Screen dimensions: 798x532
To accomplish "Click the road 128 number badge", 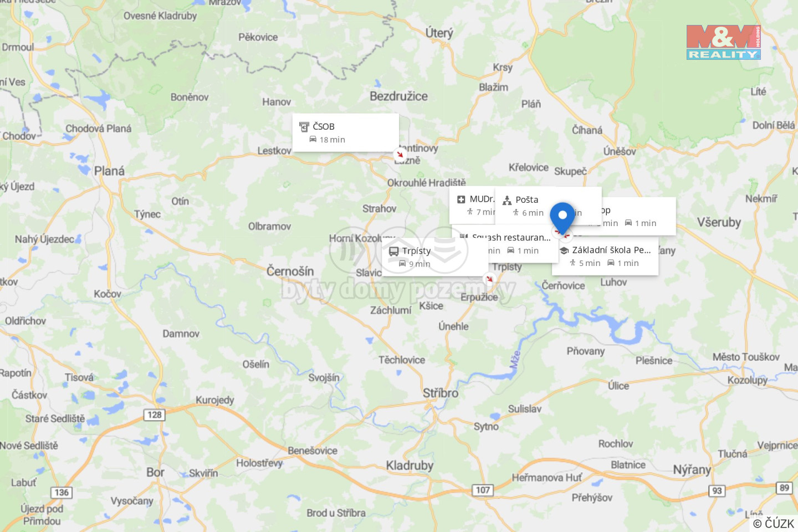I will pos(155,415).
